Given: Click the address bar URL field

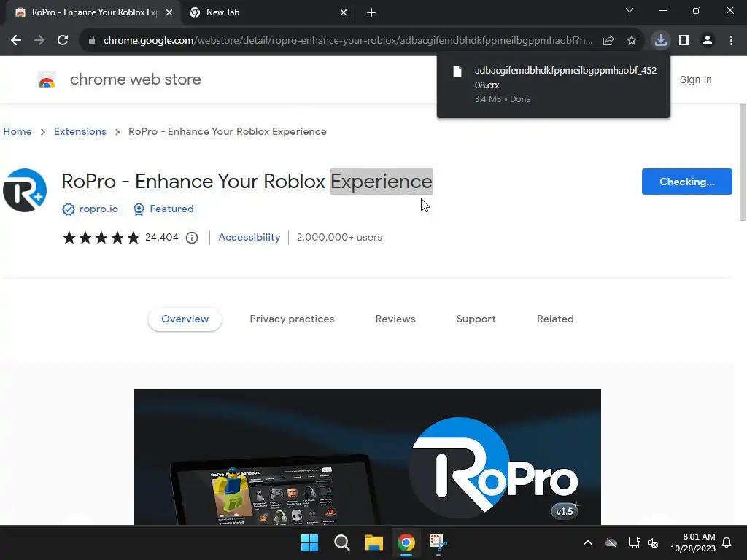Looking at the screenshot, I should [x=348, y=41].
